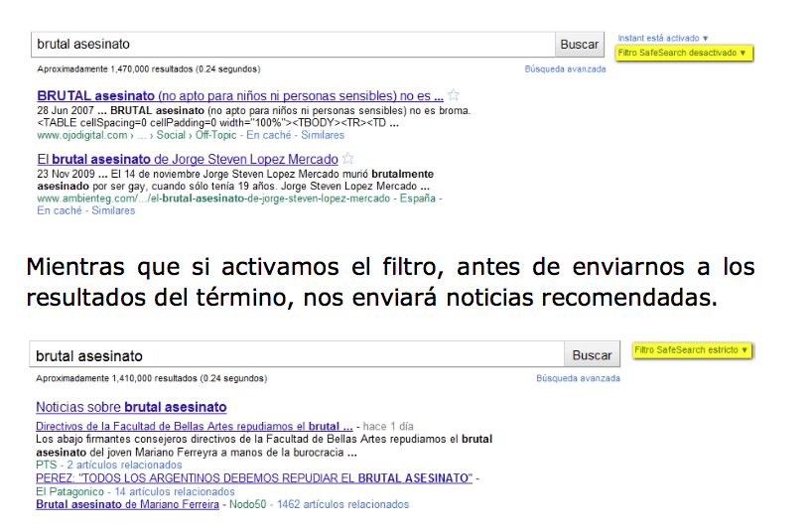Open PEREZ: TODOS LOS ARGENTINOS news article
Screen dimensions: 812x532
[x=253, y=477]
